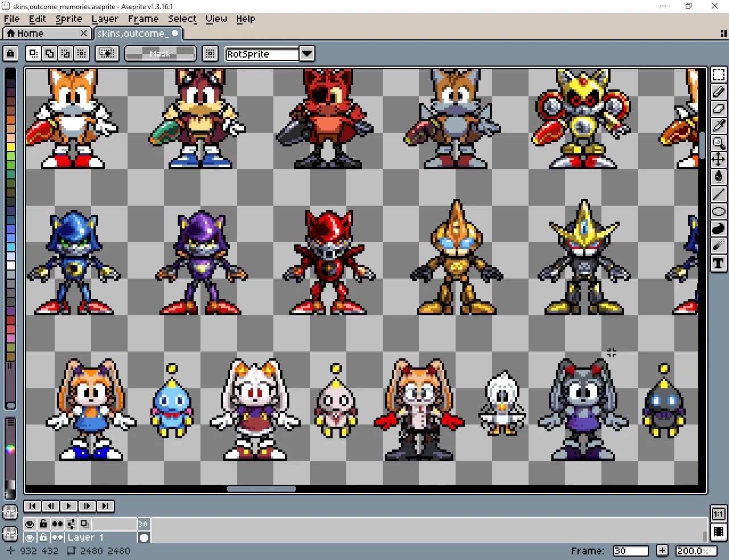The height and width of the screenshot is (560, 729).
Task: Select the Contour tool
Action: (x=719, y=228)
